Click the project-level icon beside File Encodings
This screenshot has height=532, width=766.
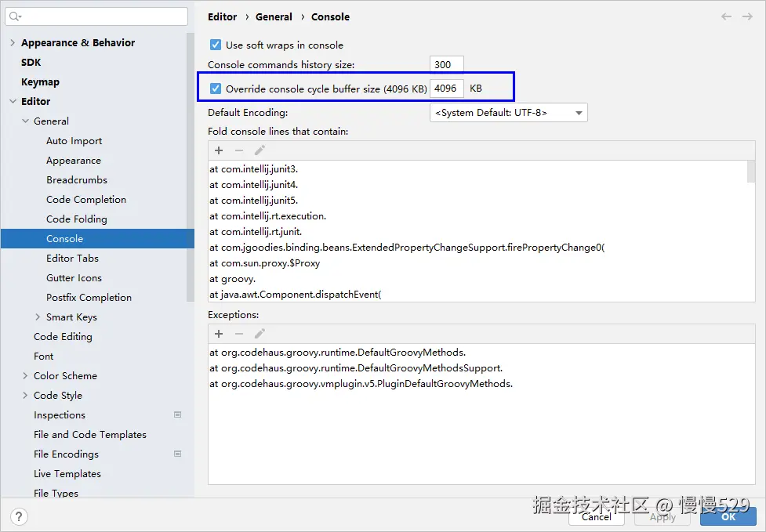(178, 454)
